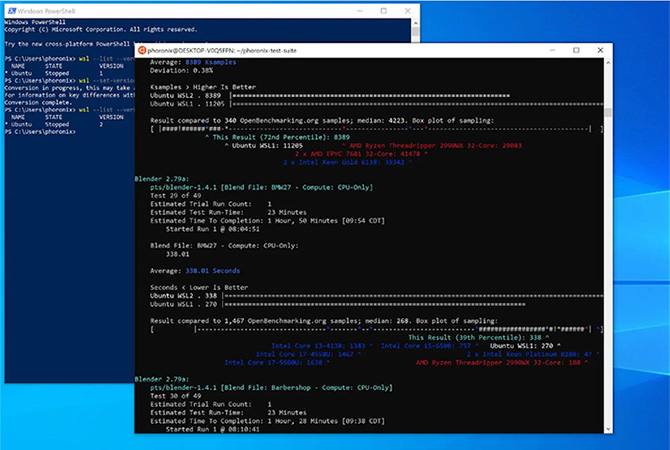The width and height of the screenshot is (670, 450).
Task: Click the Ubuntu icon in the phoronix terminal title bar
Action: pos(142,50)
